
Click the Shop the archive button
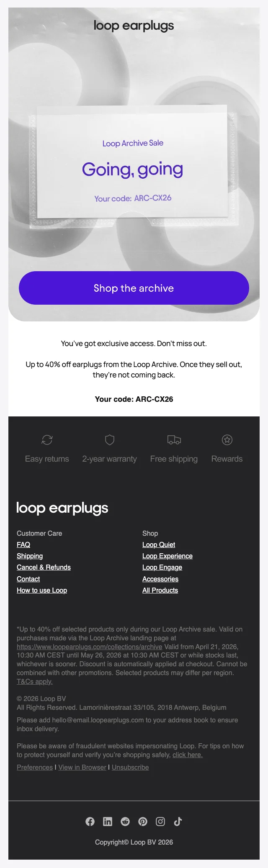(134, 288)
